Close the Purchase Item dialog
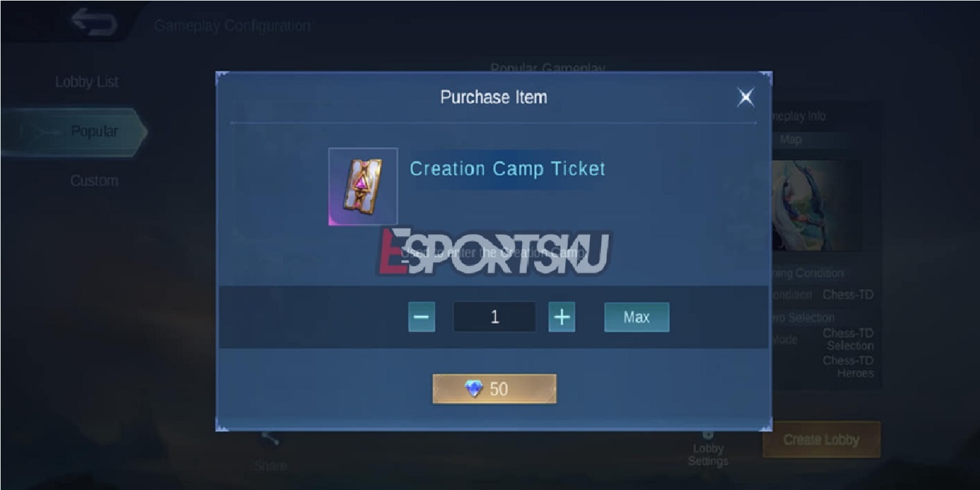980x490 pixels. click(745, 97)
